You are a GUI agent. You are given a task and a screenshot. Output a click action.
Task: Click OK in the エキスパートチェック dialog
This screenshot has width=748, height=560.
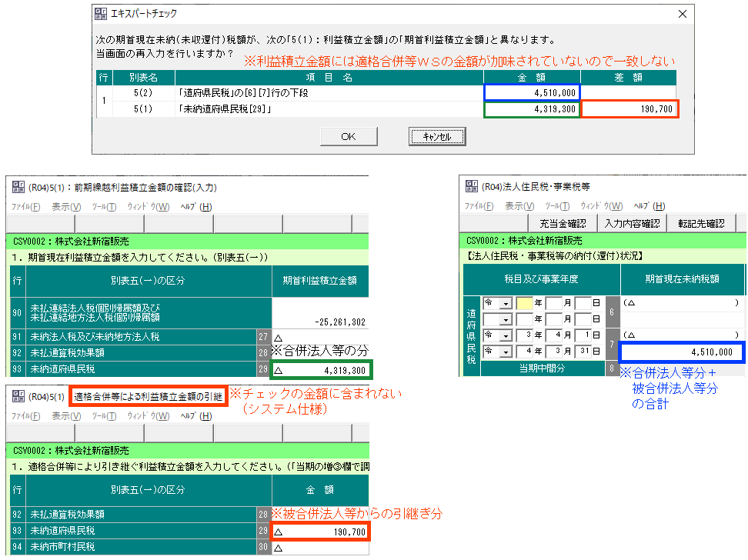(x=348, y=136)
